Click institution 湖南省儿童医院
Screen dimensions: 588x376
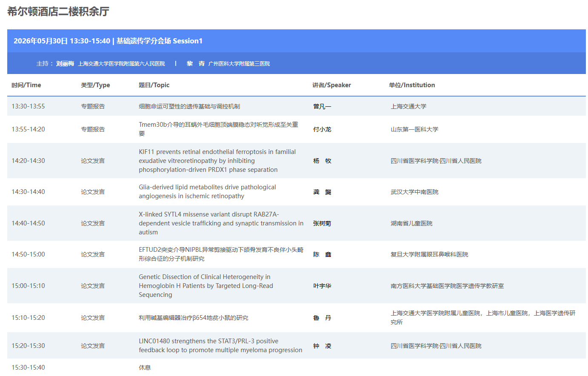(411, 223)
